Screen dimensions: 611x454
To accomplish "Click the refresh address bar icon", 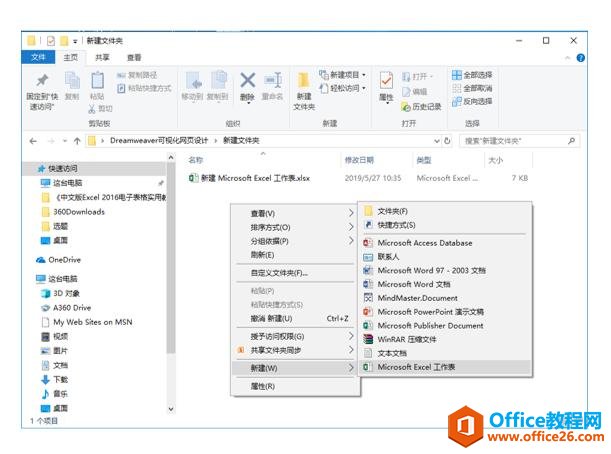I will pyautogui.click(x=447, y=141).
